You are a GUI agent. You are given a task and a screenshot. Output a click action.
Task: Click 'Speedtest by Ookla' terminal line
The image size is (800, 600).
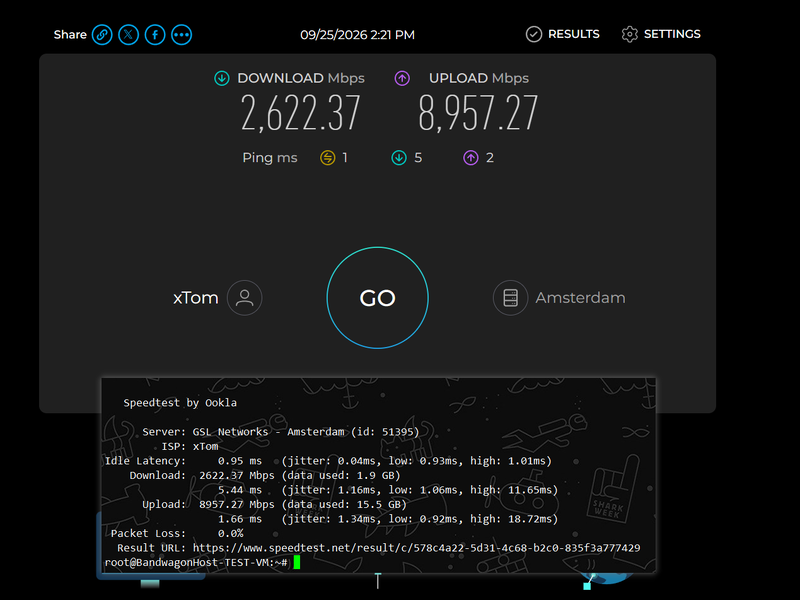pyautogui.click(x=180, y=403)
